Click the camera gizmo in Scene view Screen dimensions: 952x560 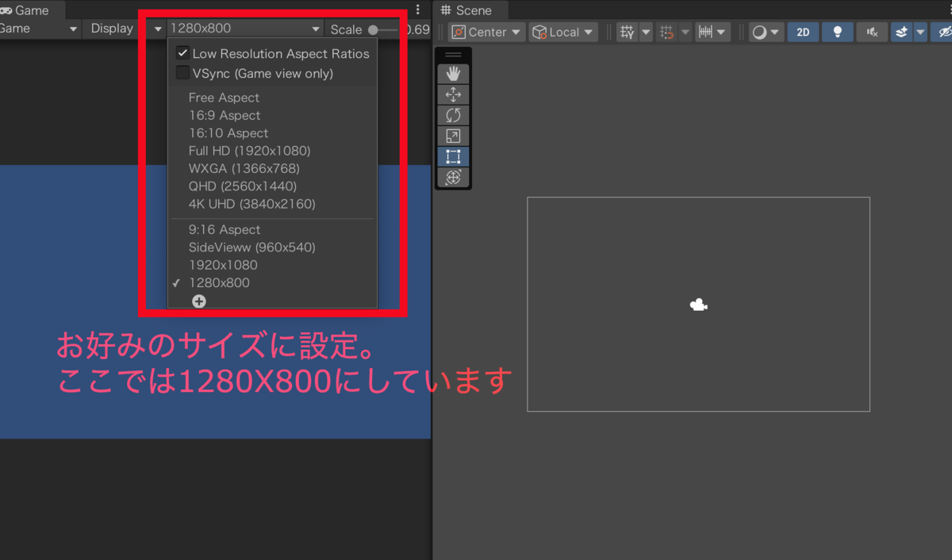[x=698, y=305]
